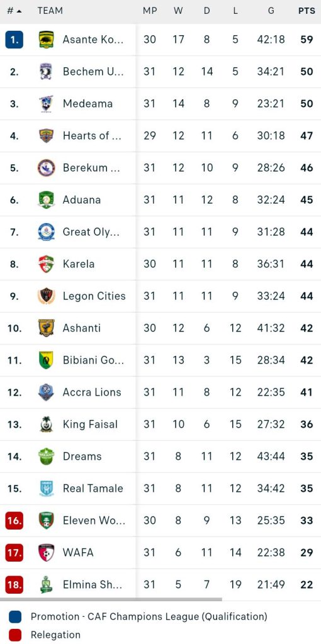Screen dimensions: 321x644
Task: Click the WAFA club crest
Action: point(47,552)
